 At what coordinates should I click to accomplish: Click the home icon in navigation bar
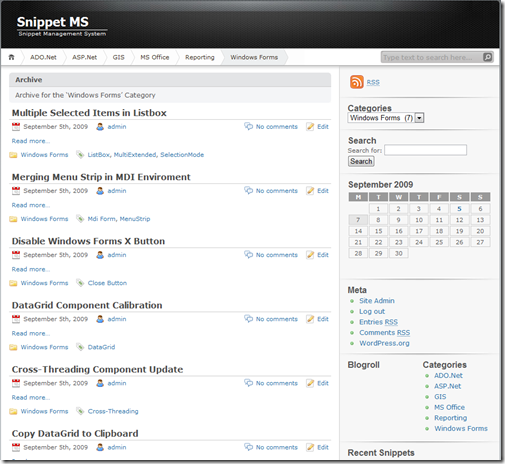click(x=11, y=57)
